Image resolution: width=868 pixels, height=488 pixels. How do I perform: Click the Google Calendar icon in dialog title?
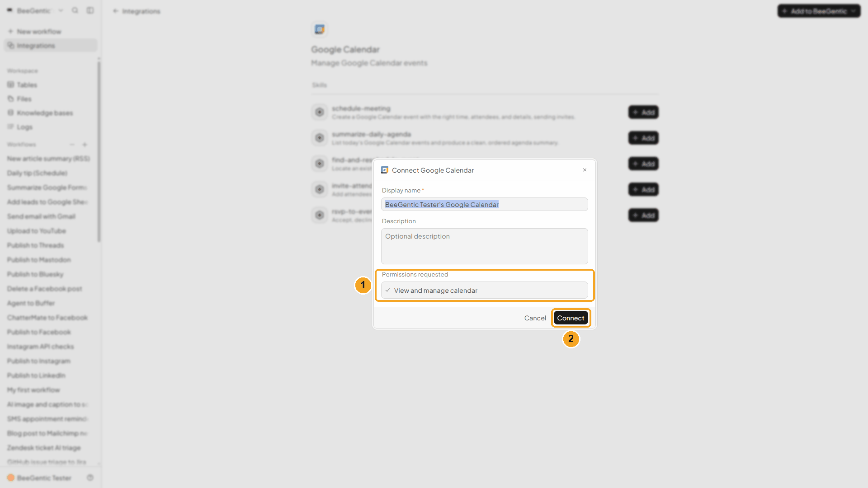tap(385, 170)
